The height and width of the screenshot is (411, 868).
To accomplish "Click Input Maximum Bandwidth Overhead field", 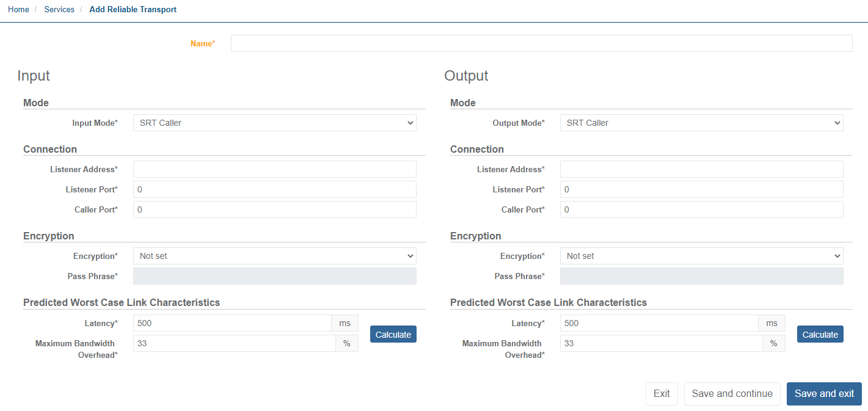I will [234, 343].
